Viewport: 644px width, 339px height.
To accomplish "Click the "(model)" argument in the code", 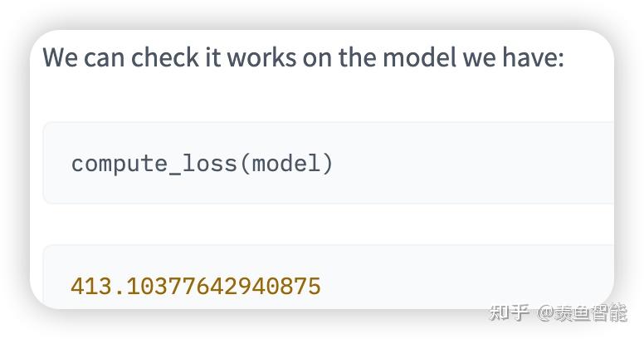I will pyautogui.click(x=286, y=164).
